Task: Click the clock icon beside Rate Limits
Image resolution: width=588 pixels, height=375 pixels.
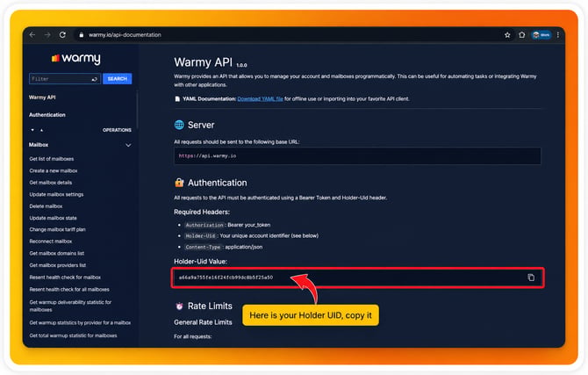Action: click(x=179, y=306)
